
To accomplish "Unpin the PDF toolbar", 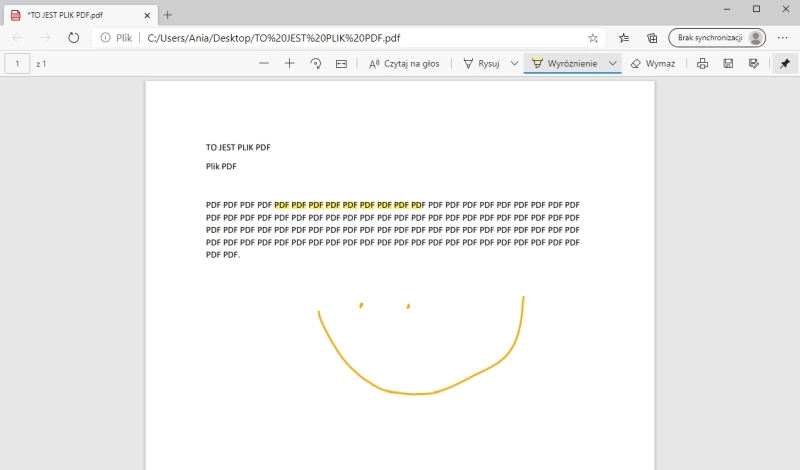I will [785, 63].
